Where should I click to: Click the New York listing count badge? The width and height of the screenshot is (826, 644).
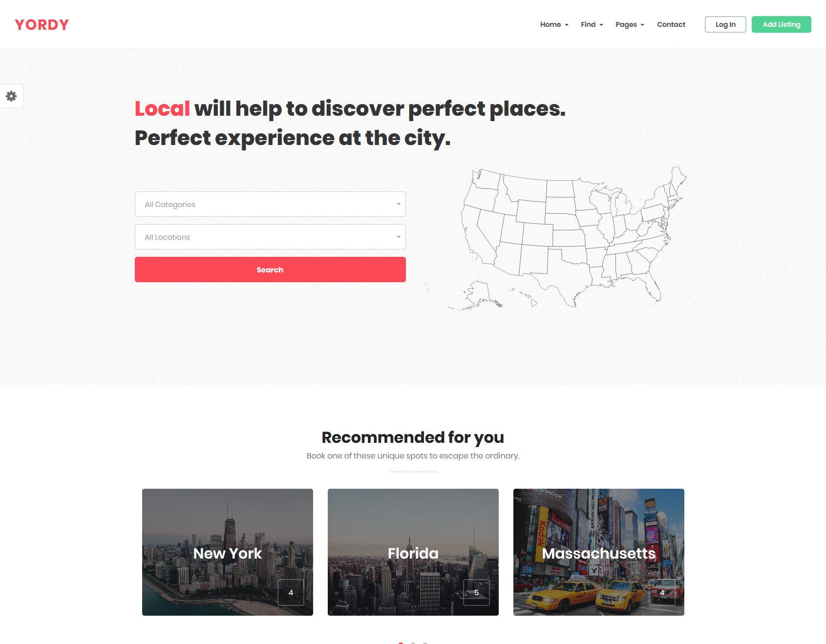pyautogui.click(x=291, y=592)
